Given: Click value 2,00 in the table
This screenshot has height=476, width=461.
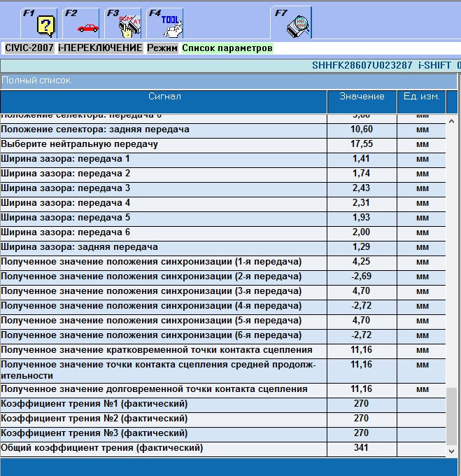Looking at the screenshot, I should click(x=361, y=232).
